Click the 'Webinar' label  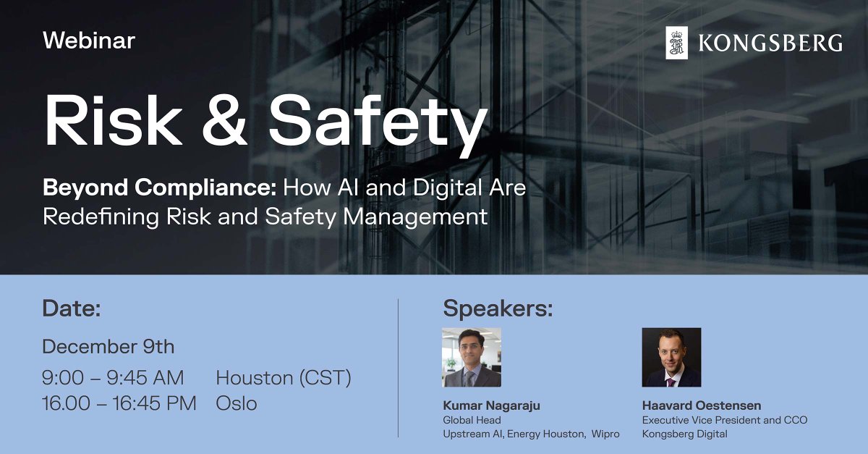coord(89,41)
